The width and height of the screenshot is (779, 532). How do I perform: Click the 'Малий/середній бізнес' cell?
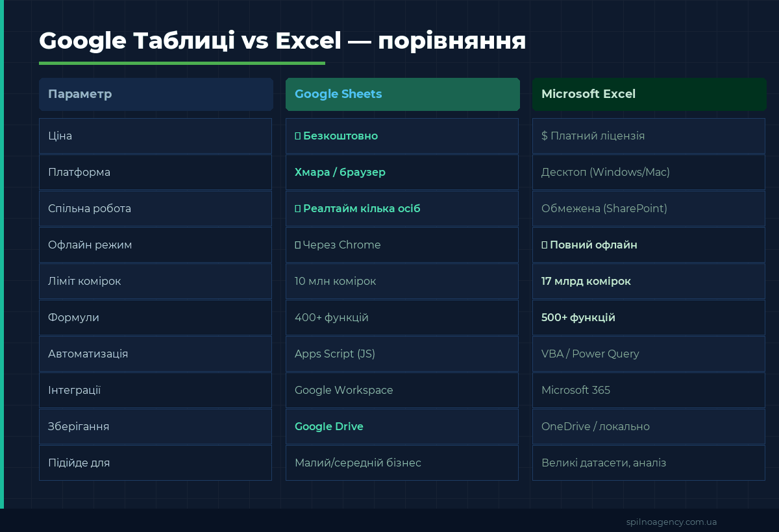pyautogui.click(x=402, y=463)
